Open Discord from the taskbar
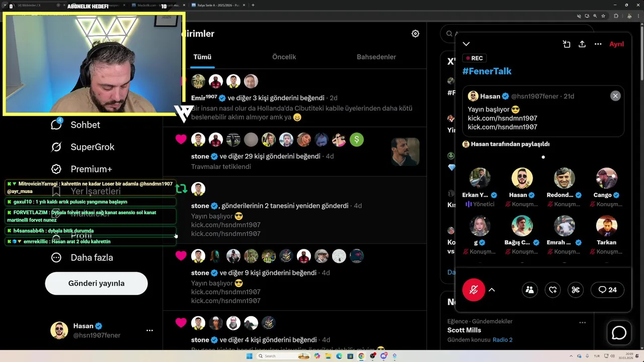The height and width of the screenshot is (362, 644). click(384, 356)
